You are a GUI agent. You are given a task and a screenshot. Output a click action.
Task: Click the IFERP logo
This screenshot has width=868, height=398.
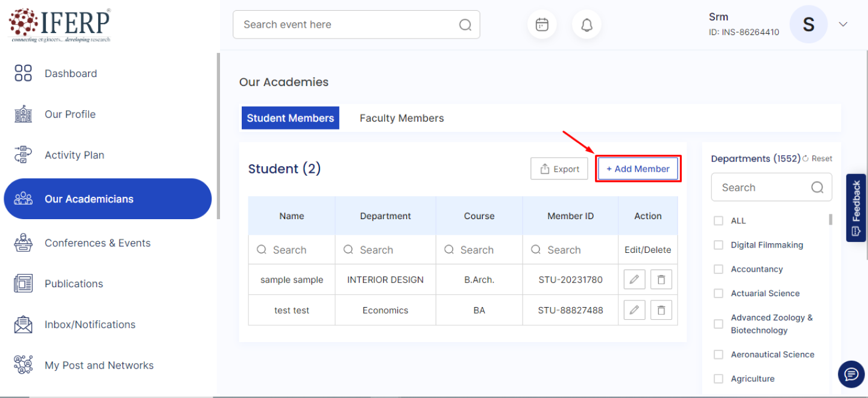[60, 25]
